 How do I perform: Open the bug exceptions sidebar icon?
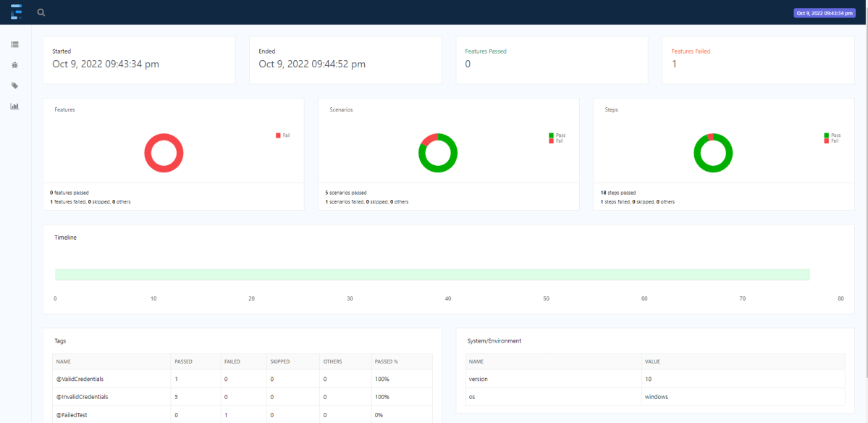coord(14,65)
